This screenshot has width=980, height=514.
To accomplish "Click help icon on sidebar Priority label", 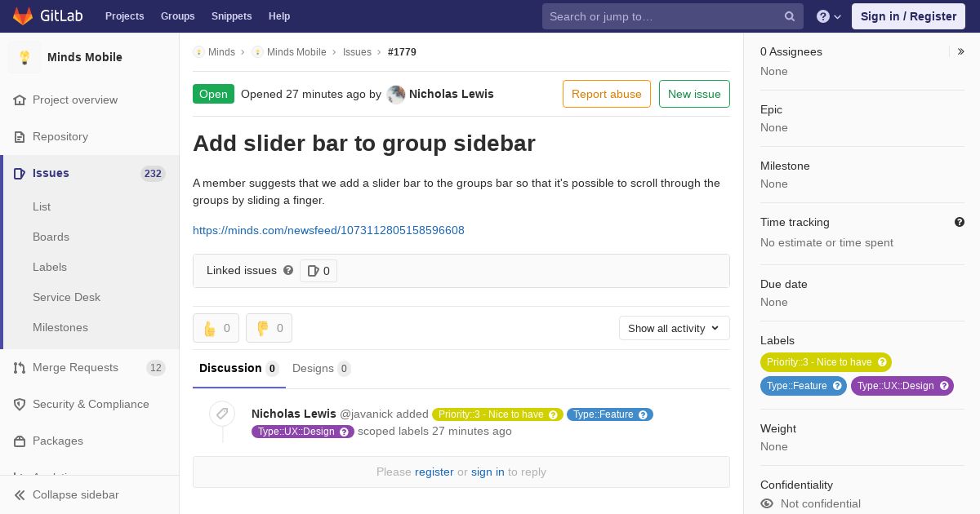I will click(x=882, y=362).
